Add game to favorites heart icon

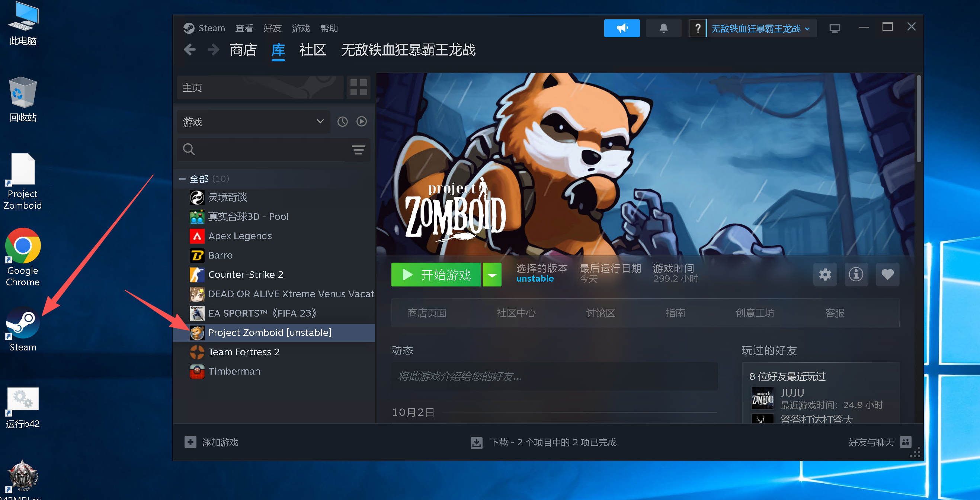887,274
